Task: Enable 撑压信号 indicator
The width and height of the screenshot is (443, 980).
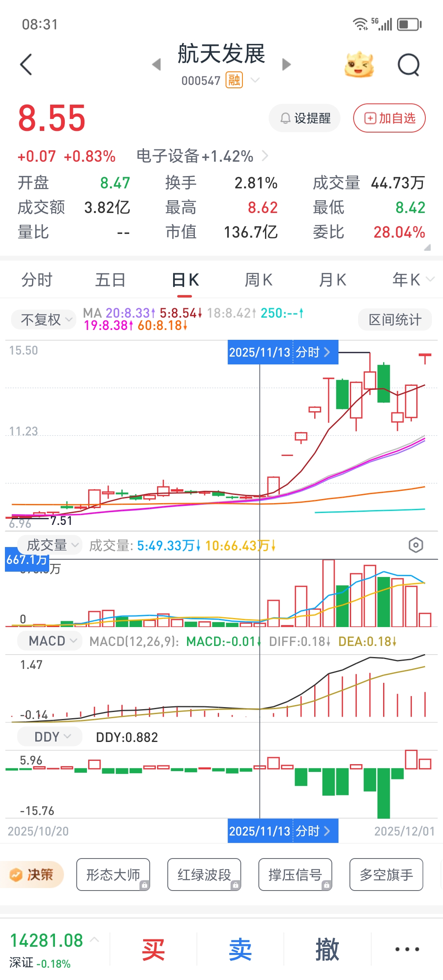Action: coord(295,875)
